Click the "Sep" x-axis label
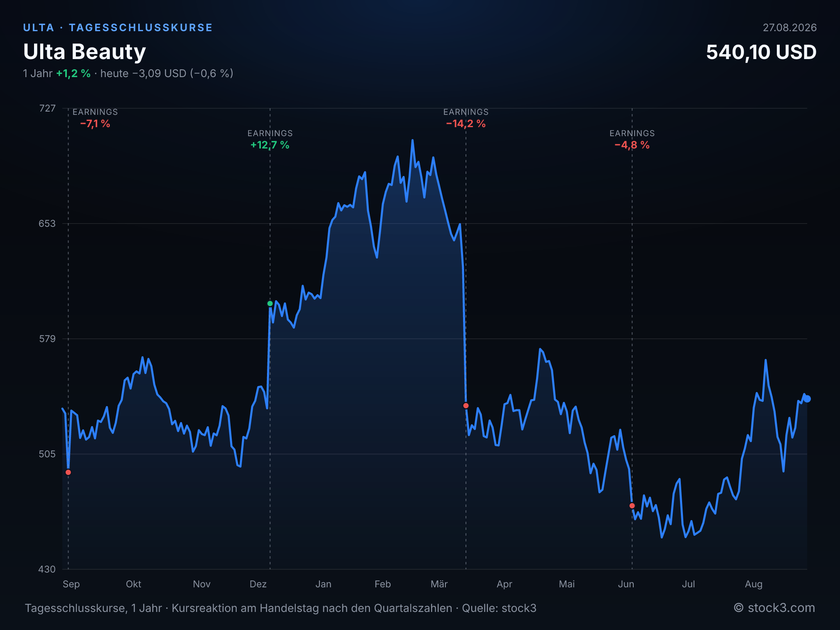Viewport: 840px width, 630px height. point(71,584)
